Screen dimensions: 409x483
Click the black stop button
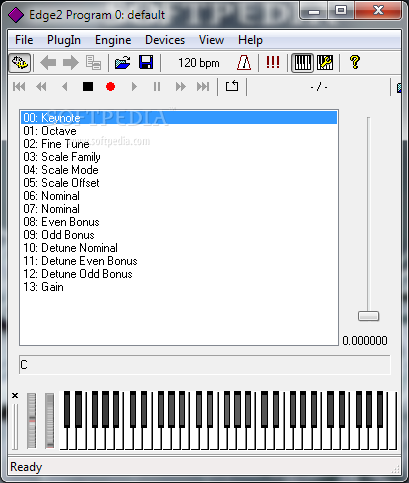(x=88, y=87)
